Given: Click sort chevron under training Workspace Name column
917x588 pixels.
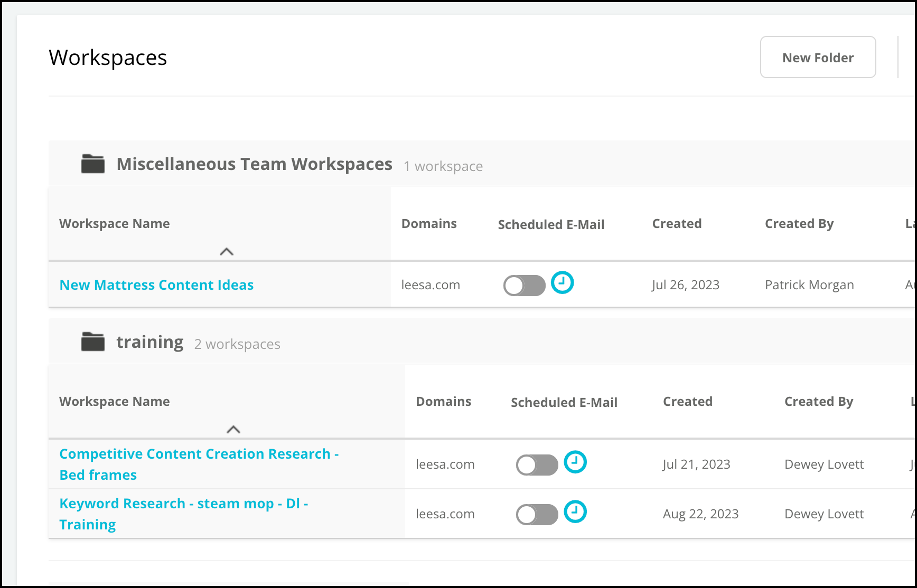Looking at the screenshot, I should coord(233,430).
